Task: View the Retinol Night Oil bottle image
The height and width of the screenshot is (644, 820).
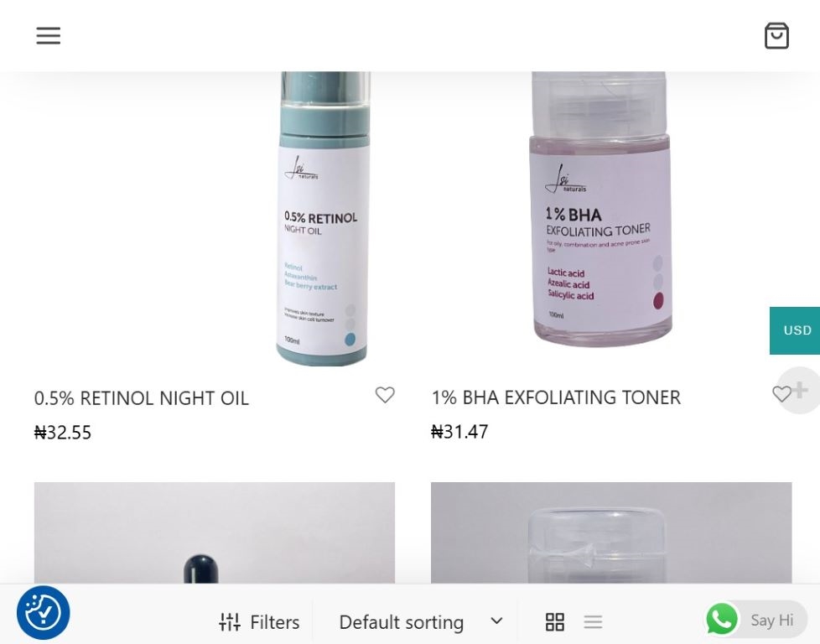Action: (x=322, y=219)
